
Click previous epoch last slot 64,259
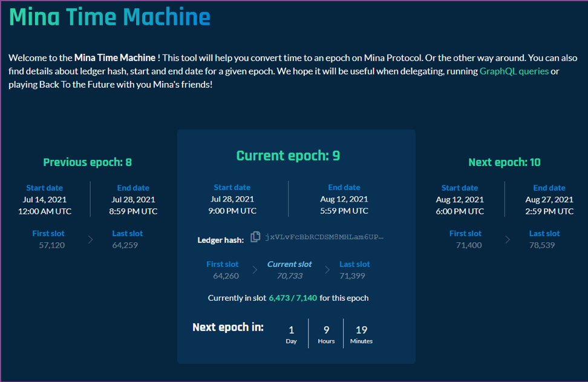pos(125,245)
